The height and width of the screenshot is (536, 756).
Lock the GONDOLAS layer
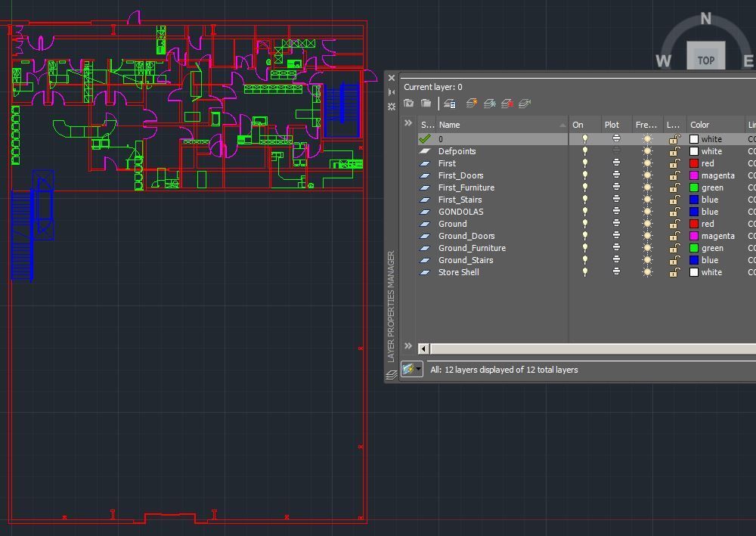tap(674, 212)
